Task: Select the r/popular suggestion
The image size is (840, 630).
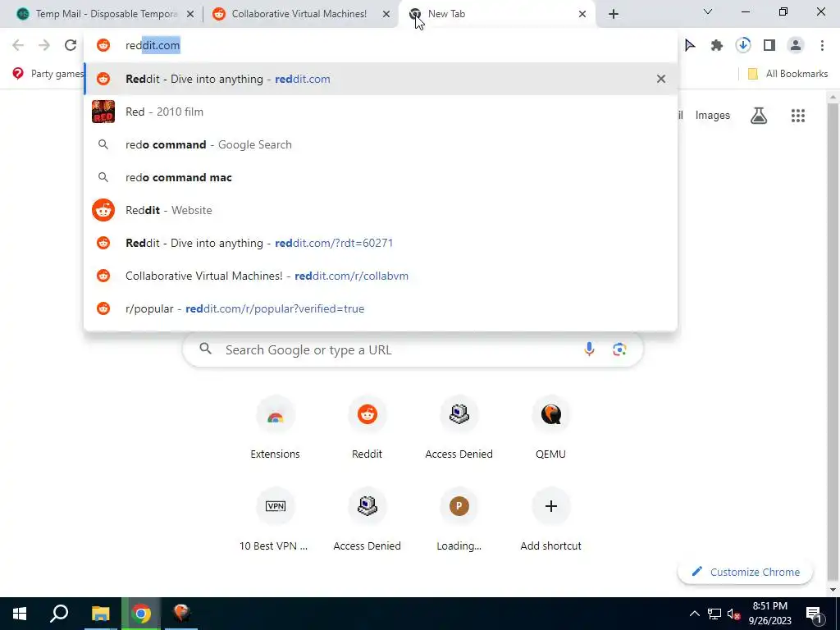Action: [381, 308]
